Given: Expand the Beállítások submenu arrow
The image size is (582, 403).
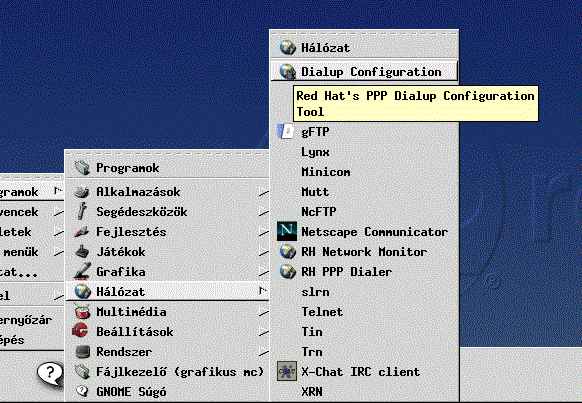Looking at the screenshot, I should [x=264, y=333].
